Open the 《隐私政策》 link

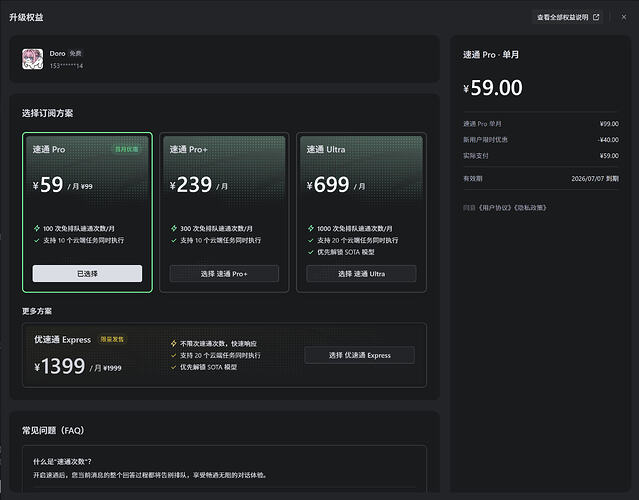530,208
